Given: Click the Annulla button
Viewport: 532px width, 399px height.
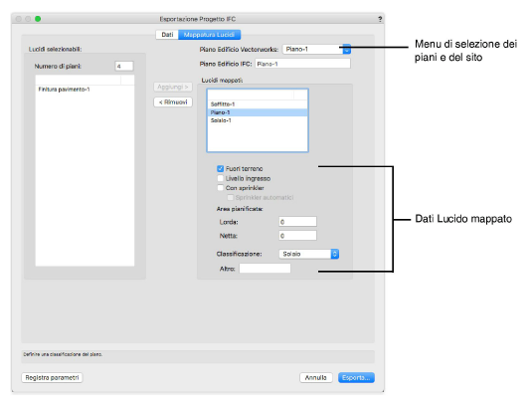Looking at the screenshot, I should pos(315,377).
